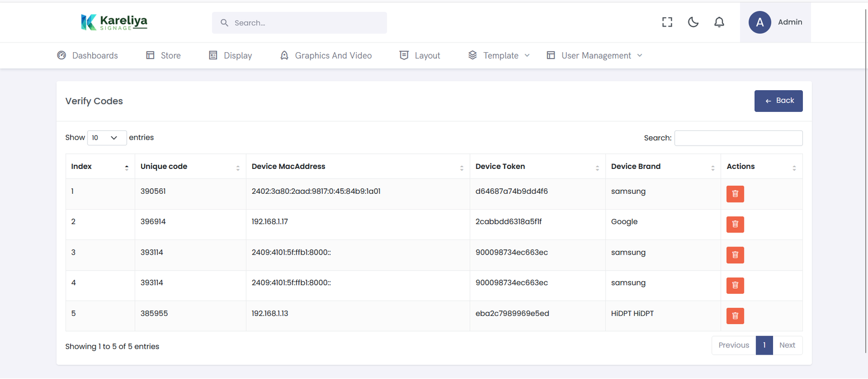Sort by Device Brand column arrows
This screenshot has height=379, width=868.
pos(713,168)
